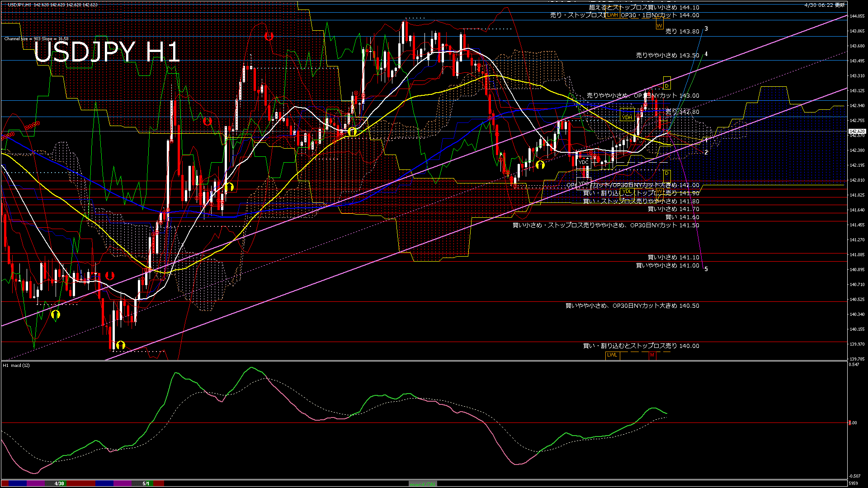Viewport: 868px width, 488px height.
Task: Click wave label 4 near 143.50
Action: [706, 54]
